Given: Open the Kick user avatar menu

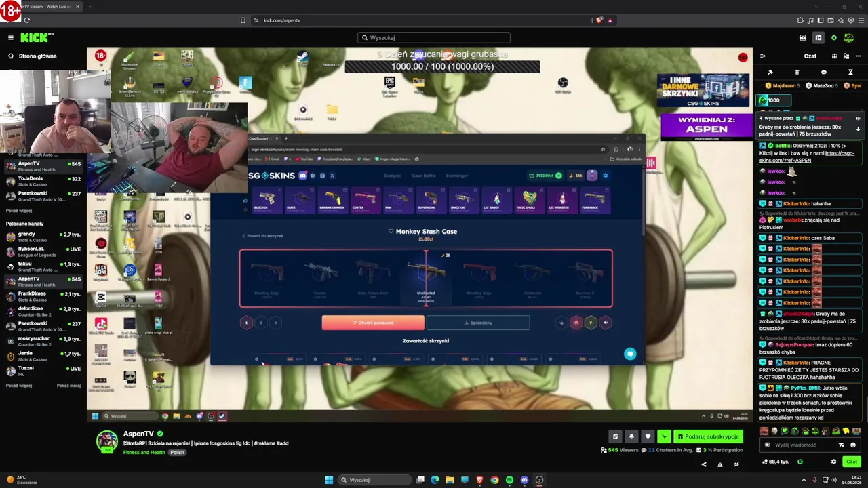Looking at the screenshot, I should coord(848,38).
